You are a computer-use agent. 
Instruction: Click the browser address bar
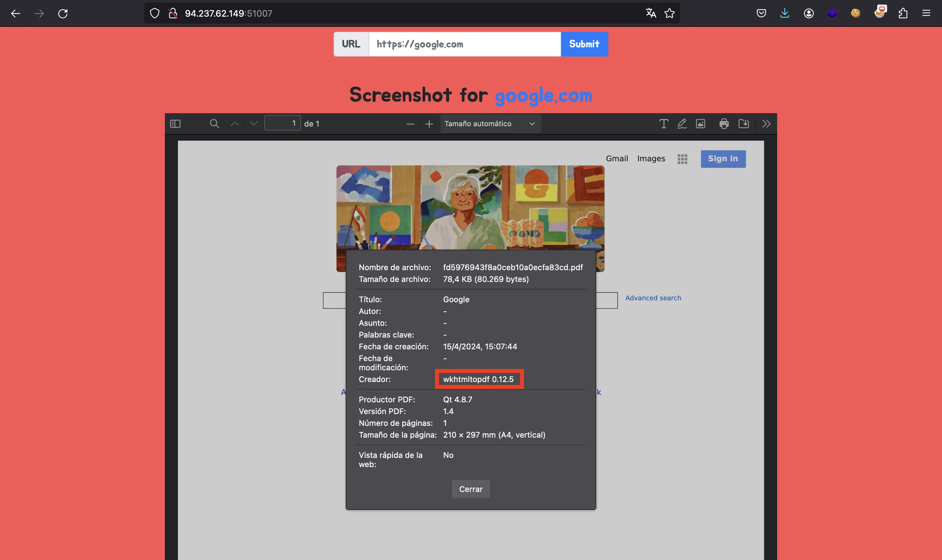coord(411,14)
